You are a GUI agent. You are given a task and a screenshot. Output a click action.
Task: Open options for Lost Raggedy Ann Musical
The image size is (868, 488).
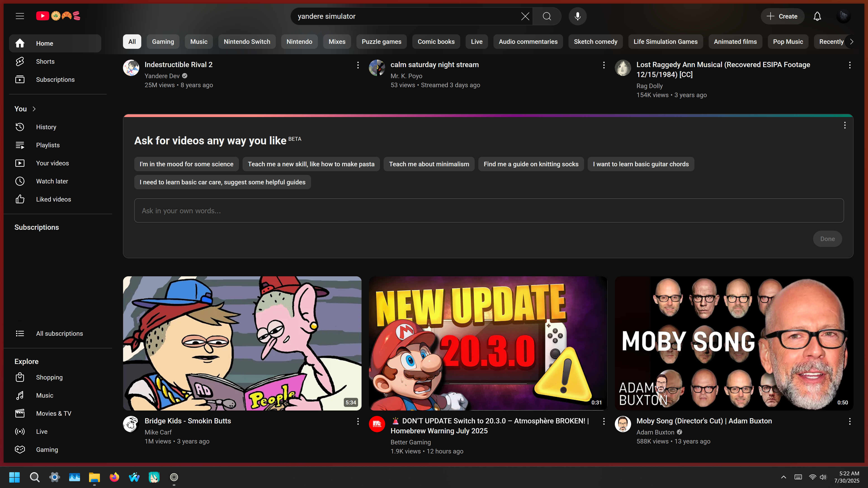click(x=850, y=65)
